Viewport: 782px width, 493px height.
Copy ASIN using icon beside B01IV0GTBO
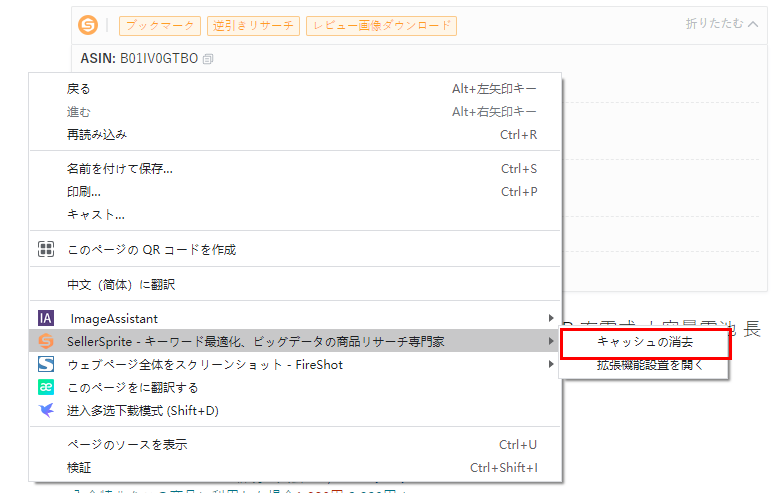[x=208, y=59]
